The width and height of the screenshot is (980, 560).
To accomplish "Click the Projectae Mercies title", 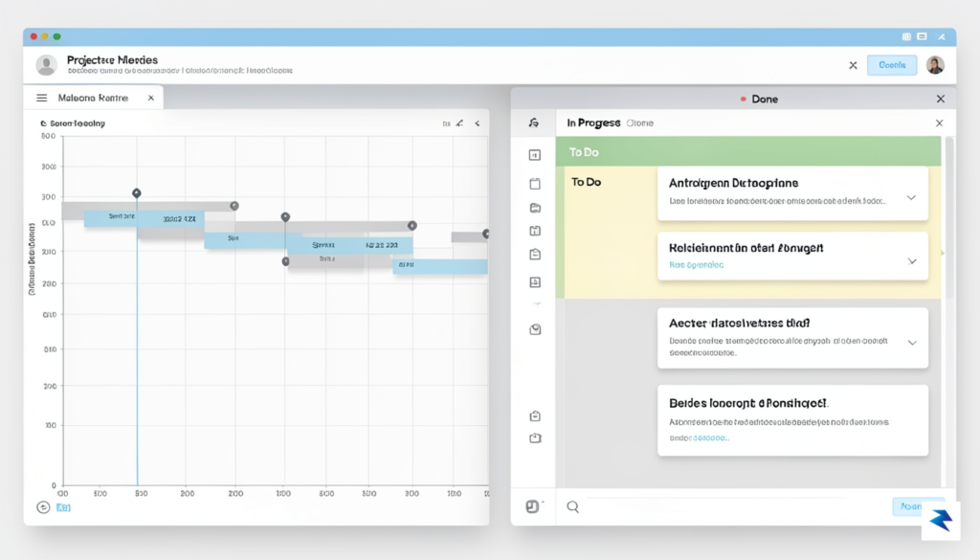I will pyautogui.click(x=113, y=60).
